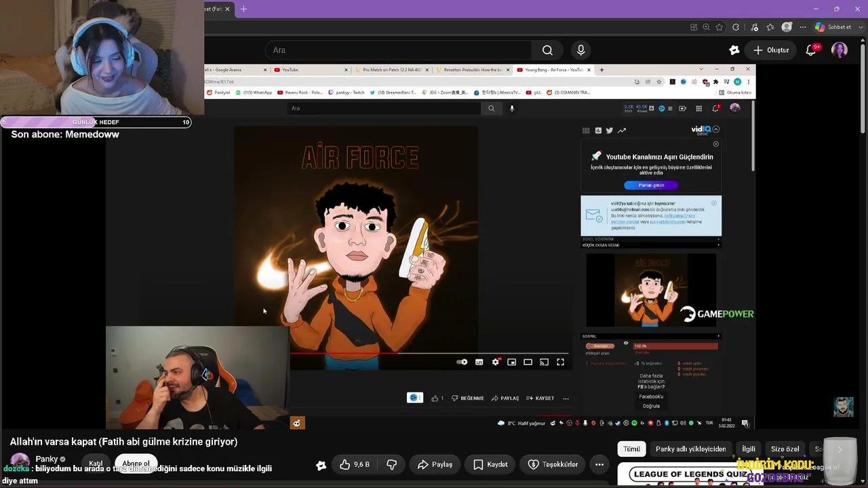Open the pankyy - Twitch bookmark
The image size is (868, 488).
coord(347,92)
